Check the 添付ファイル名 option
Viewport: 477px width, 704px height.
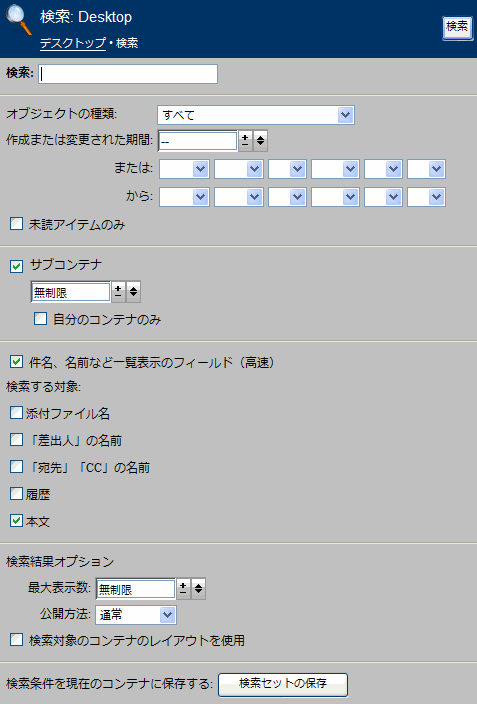pyautogui.click(x=17, y=413)
